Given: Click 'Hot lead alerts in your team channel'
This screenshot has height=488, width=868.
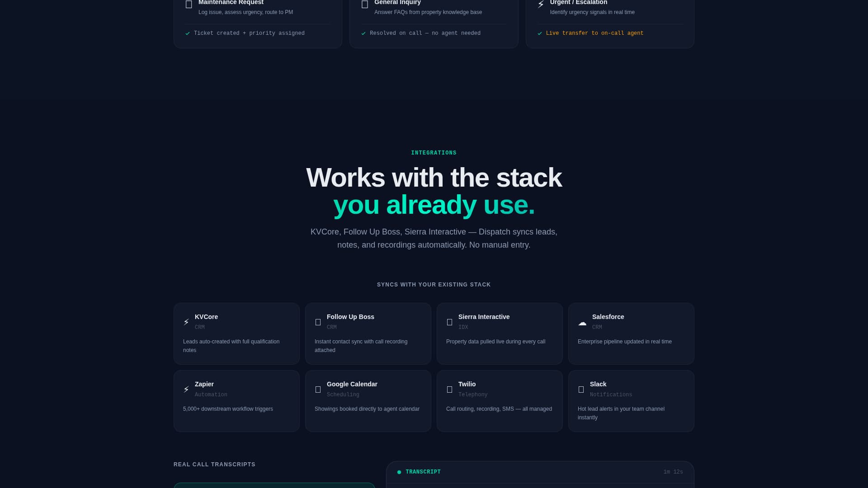Looking at the screenshot, I should coord(621,409).
